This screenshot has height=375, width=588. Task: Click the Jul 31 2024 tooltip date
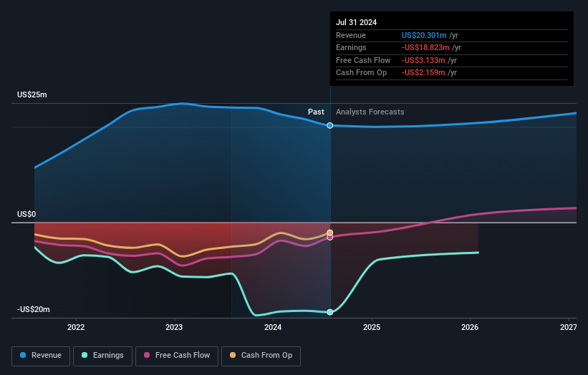[x=356, y=22]
